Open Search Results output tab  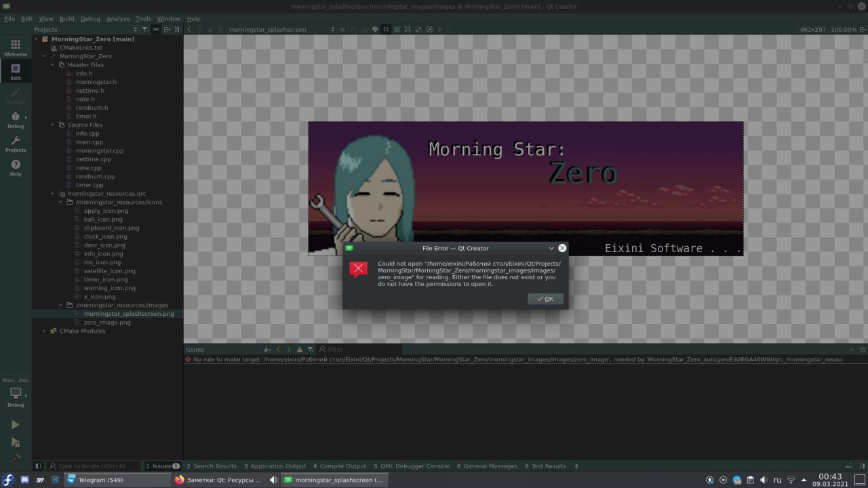[x=212, y=466]
